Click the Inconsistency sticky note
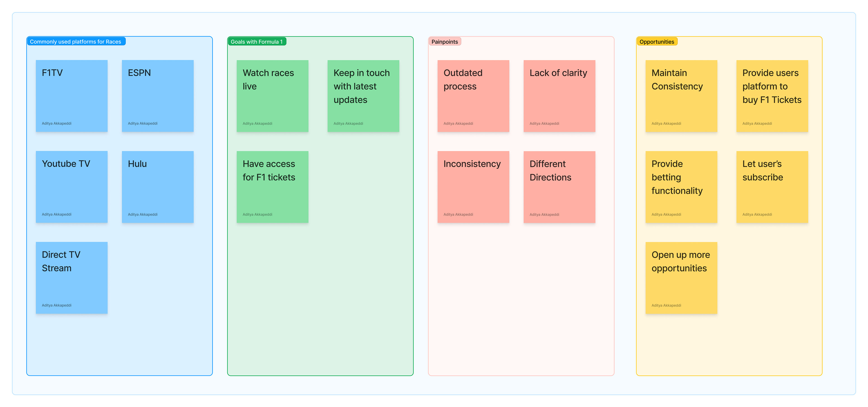Screen dimensions: 868x407 (473, 187)
